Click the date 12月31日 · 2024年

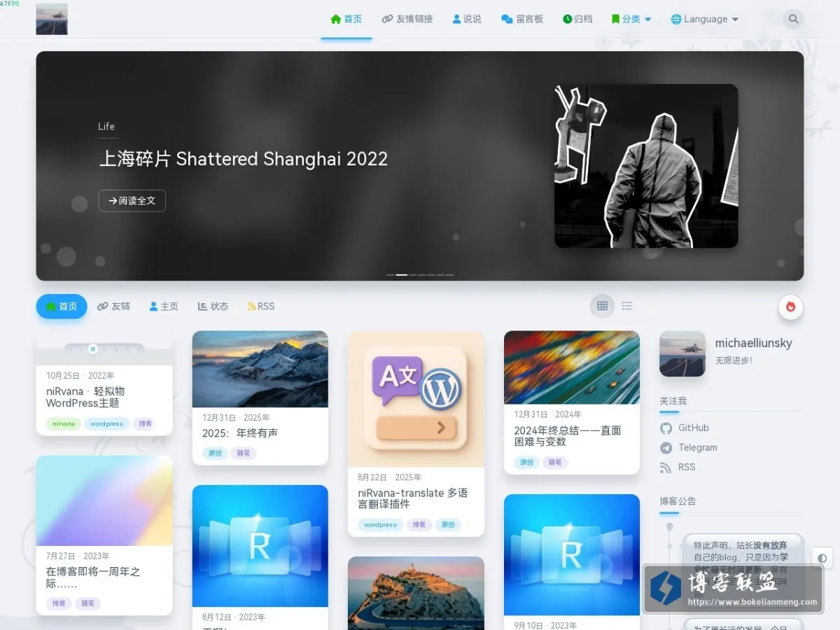(x=548, y=414)
